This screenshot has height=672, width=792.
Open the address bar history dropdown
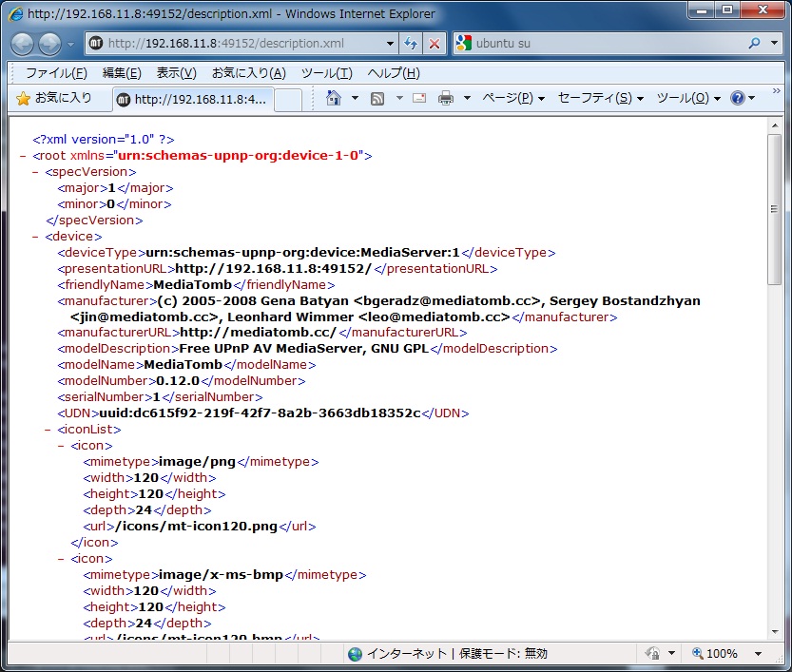[x=390, y=44]
